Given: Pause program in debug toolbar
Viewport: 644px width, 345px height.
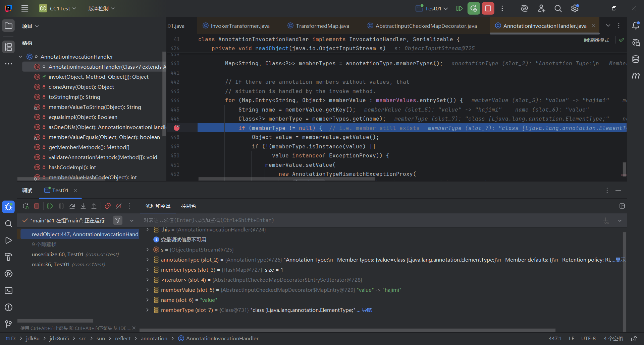Looking at the screenshot, I should point(61,206).
